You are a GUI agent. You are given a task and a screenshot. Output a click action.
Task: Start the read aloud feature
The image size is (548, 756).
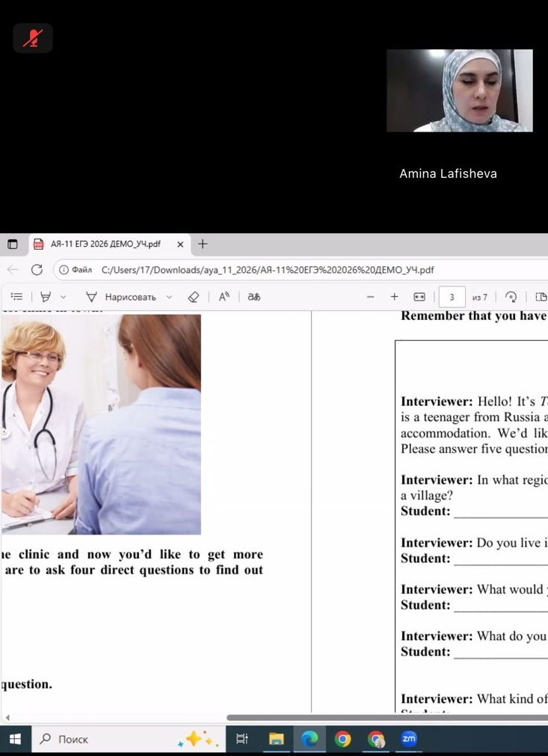224,297
